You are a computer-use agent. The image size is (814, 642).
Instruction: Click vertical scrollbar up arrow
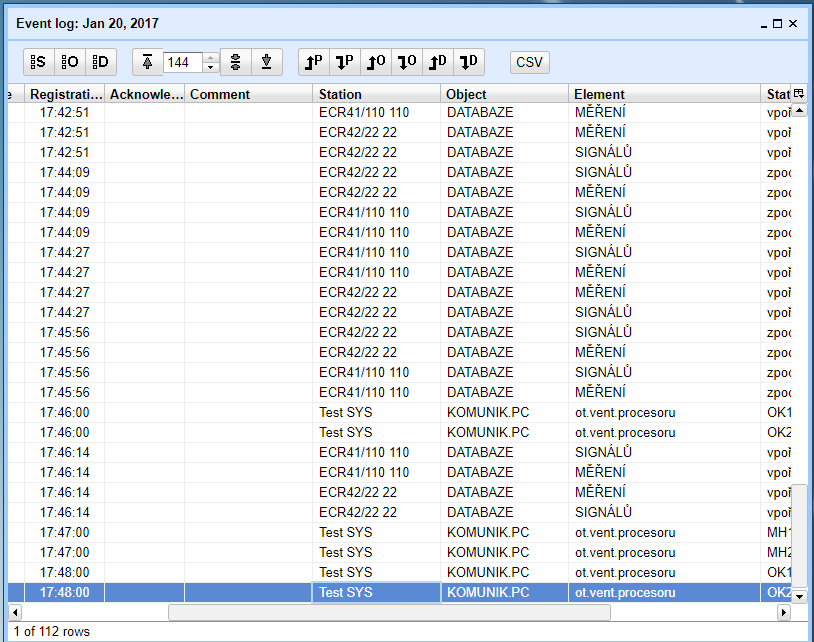pyautogui.click(x=799, y=110)
